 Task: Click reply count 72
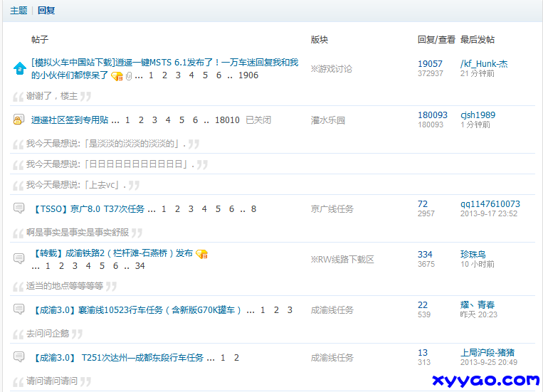point(423,204)
